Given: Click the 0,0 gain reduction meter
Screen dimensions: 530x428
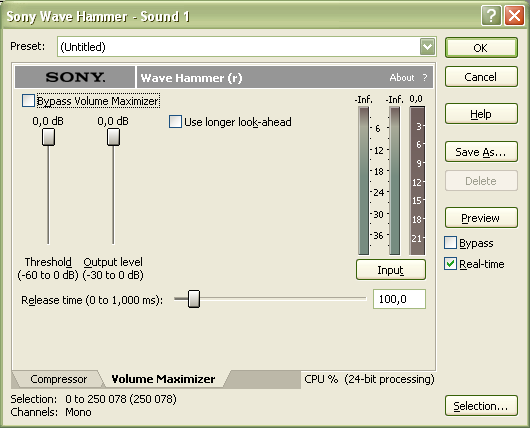Looking at the screenshot, I should tap(417, 181).
